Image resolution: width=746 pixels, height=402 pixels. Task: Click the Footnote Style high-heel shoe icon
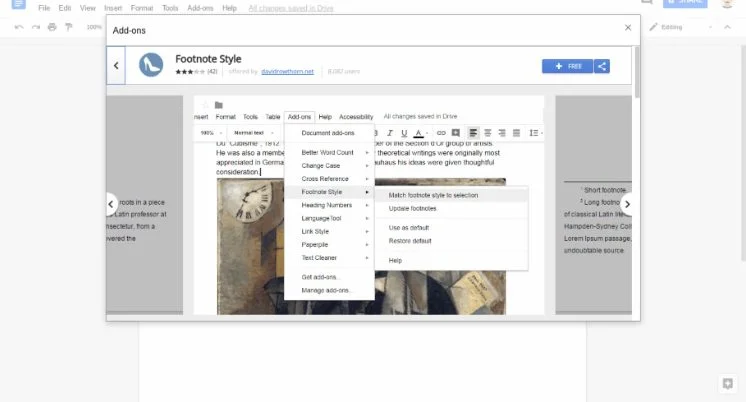click(x=151, y=65)
